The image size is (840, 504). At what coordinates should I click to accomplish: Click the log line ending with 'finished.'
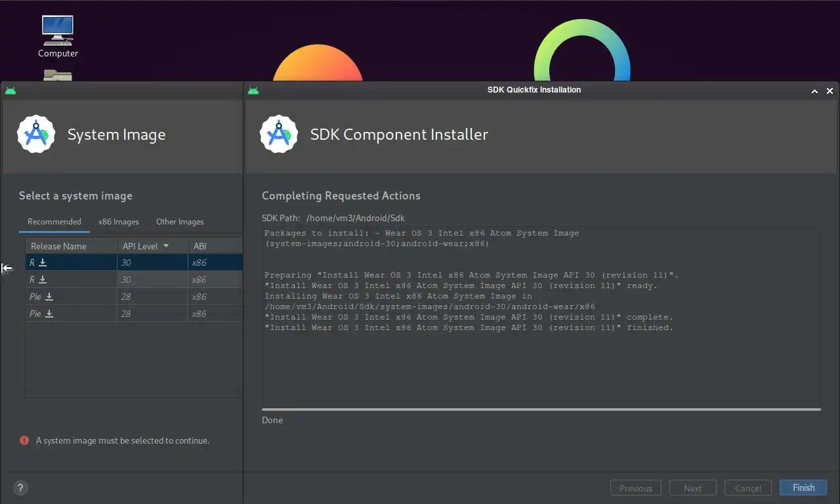(x=469, y=327)
